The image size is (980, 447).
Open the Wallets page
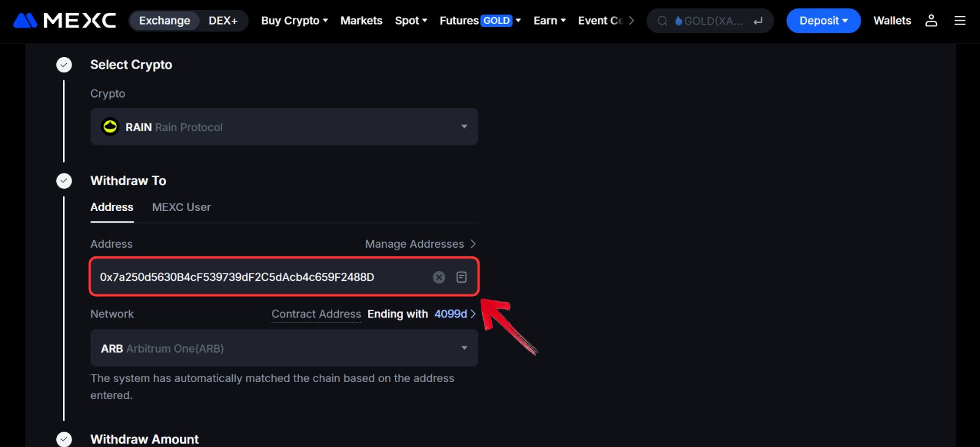[x=892, y=21]
